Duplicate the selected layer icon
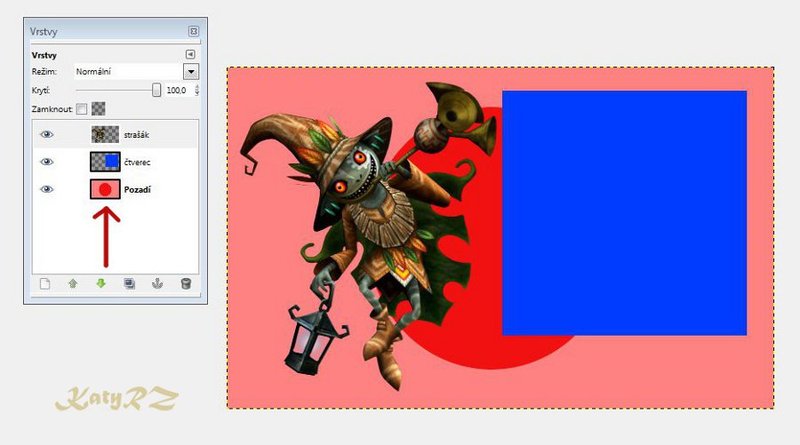This screenshot has width=800, height=445. pos(130,283)
